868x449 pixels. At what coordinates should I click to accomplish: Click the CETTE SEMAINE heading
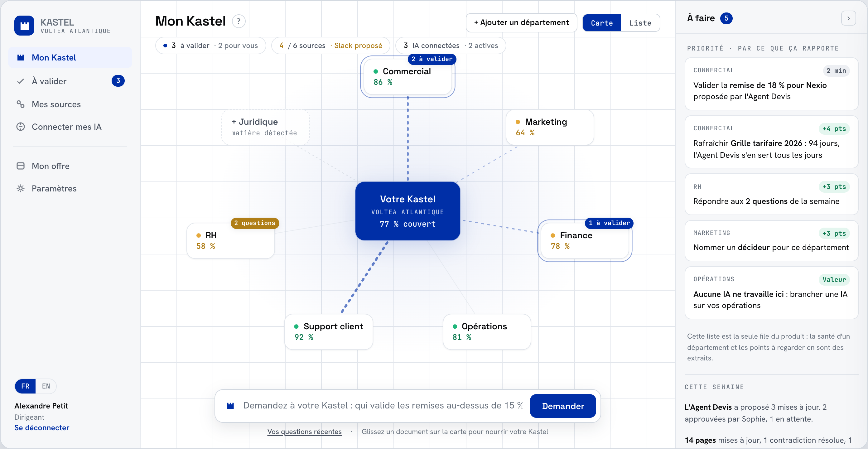[x=714, y=387]
